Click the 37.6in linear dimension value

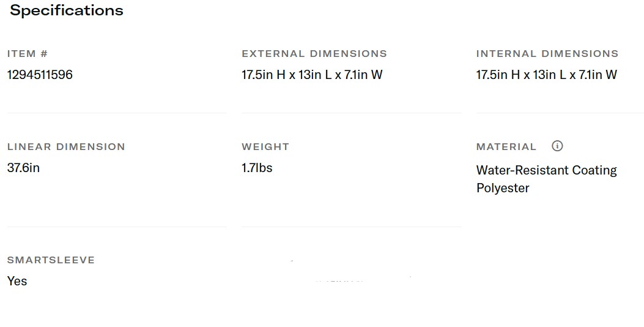coord(23,168)
